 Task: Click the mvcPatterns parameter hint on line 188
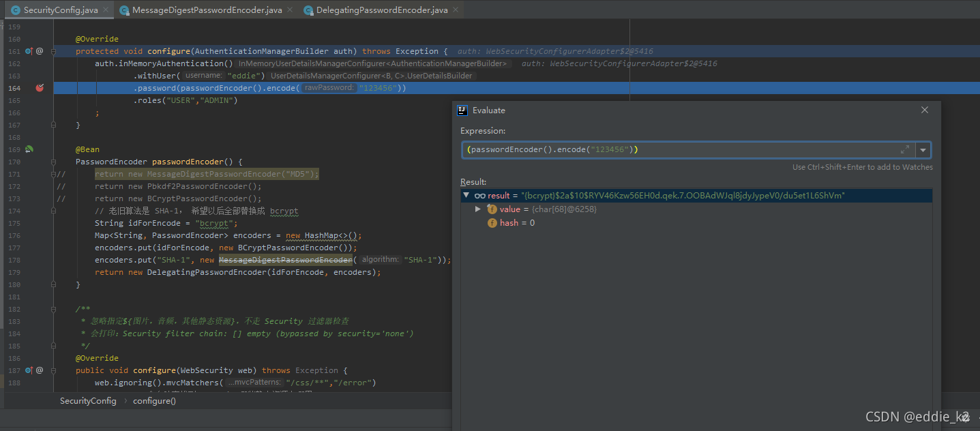tap(254, 383)
